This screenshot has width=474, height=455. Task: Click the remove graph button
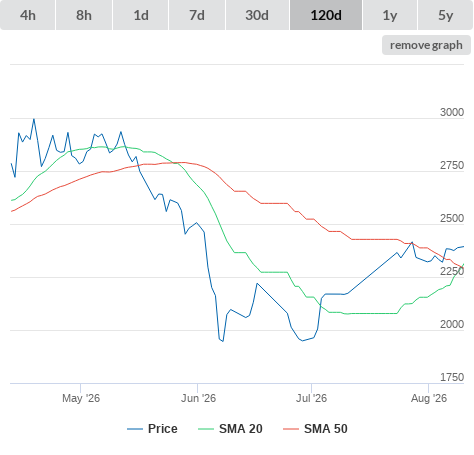pyautogui.click(x=426, y=45)
